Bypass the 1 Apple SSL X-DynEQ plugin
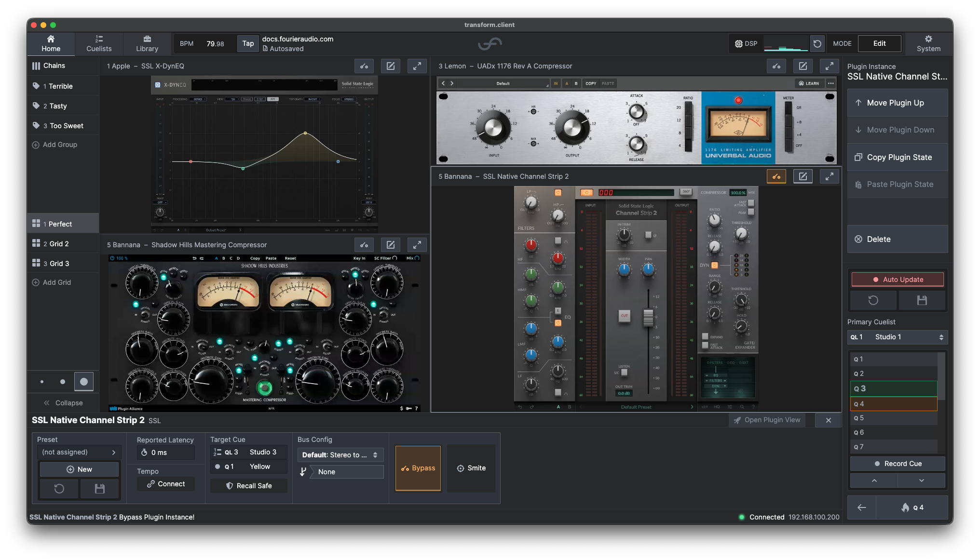Image resolution: width=980 pixels, height=560 pixels. coord(364,66)
